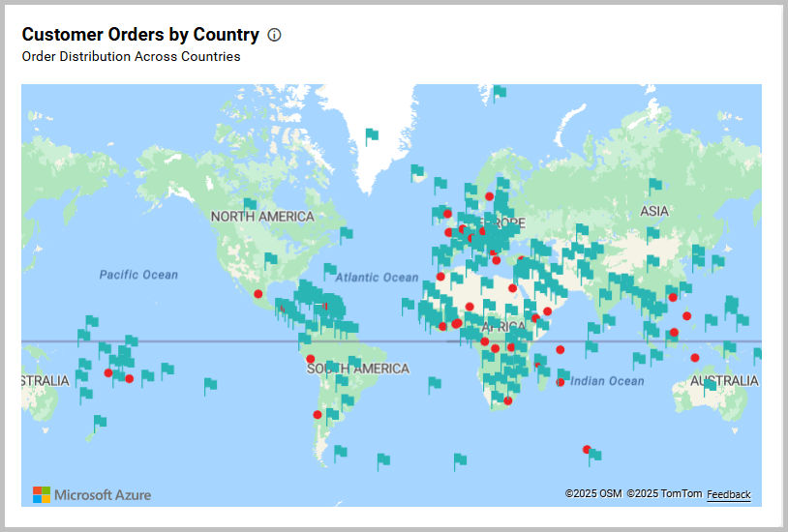Click the Customer Orders by Country title
Screen dimensions: 788x532
pyautogui.click(x=140, y=35)
